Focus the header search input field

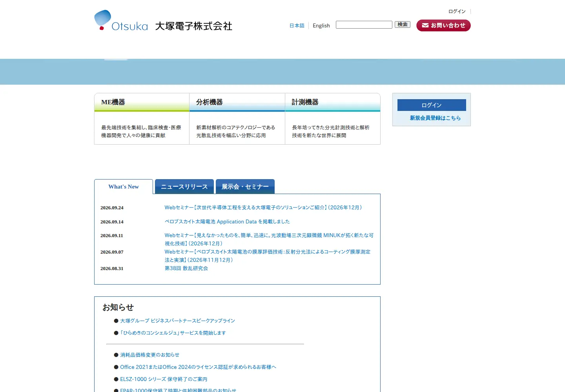[x=364, y=25]
